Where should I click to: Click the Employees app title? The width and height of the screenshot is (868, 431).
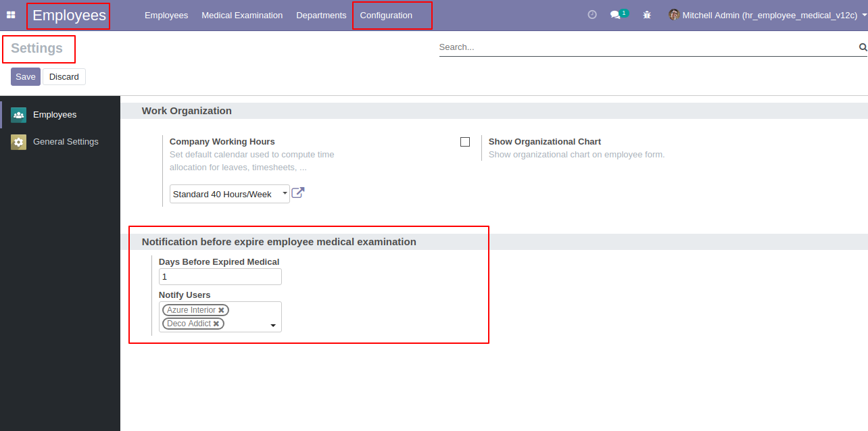click(69, 15)
